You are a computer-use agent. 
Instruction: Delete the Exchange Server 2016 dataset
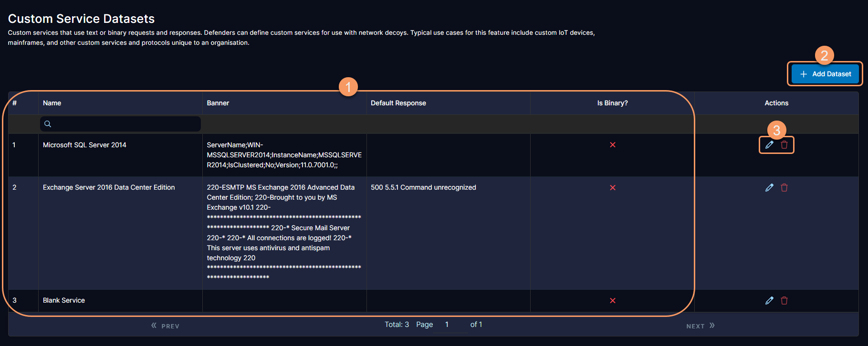click(784, 188)
